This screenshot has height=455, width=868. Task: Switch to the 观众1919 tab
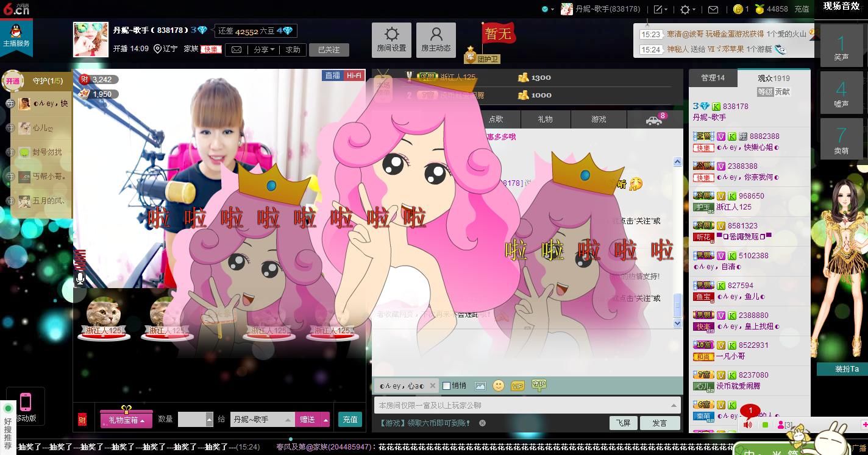coord(774,78)
